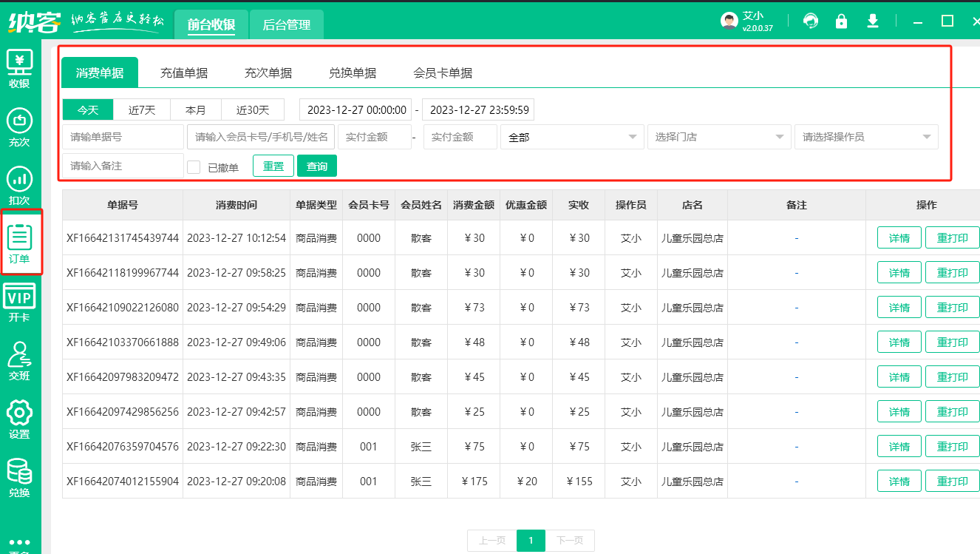Screen dimensions: 980x554
Task: Click the customer service headset icon
Action: (811, 21)
